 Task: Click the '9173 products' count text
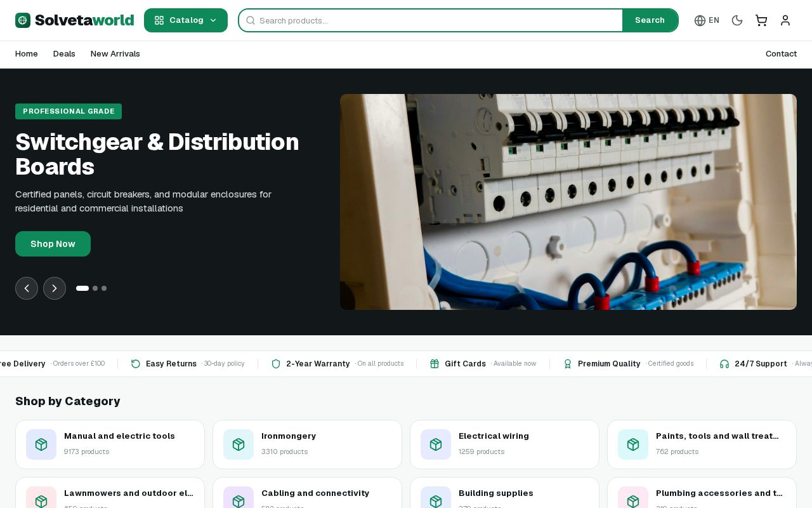(87, 451)
